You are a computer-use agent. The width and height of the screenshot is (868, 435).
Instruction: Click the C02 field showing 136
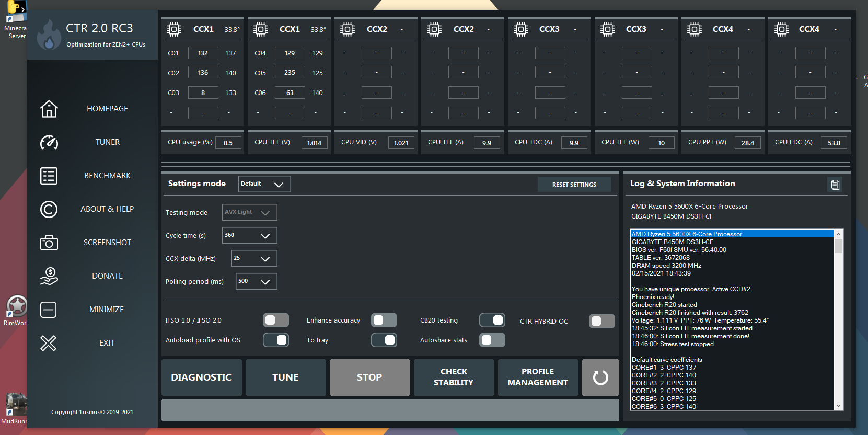[x=203, y=73]
